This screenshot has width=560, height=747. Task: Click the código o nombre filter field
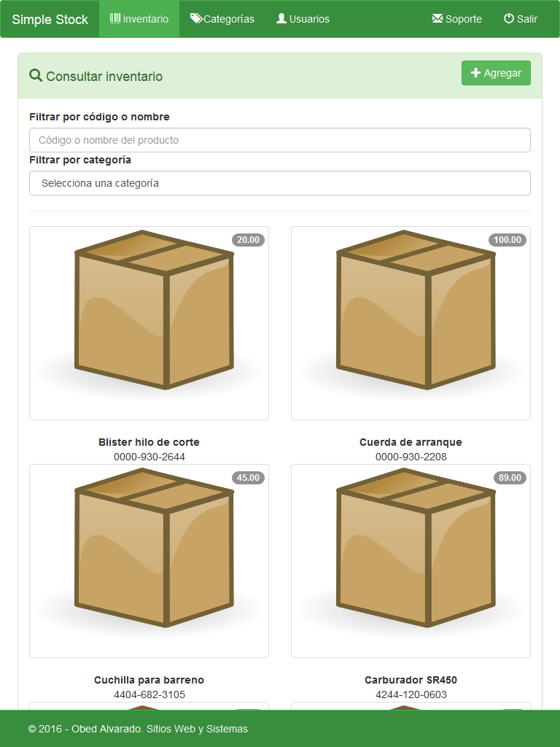[x=280, y=140]
